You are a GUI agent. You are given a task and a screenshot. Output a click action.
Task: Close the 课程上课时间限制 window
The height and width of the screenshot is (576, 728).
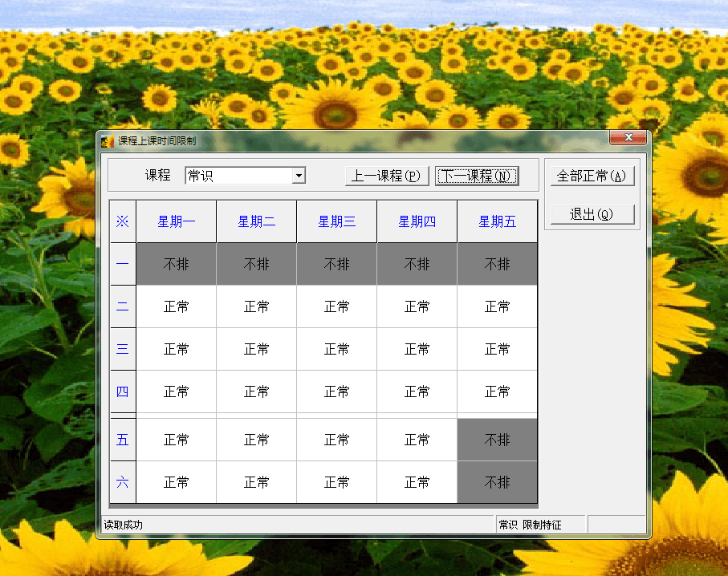pyautogui.click(x=628, y=137)
